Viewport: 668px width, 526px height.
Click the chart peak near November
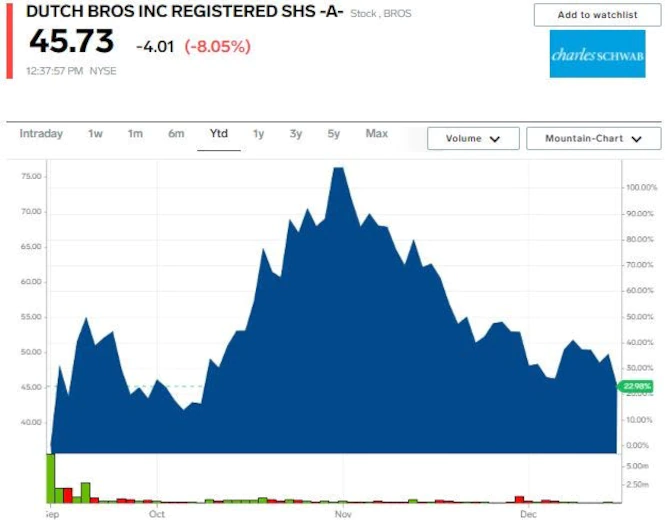point(339,169)
